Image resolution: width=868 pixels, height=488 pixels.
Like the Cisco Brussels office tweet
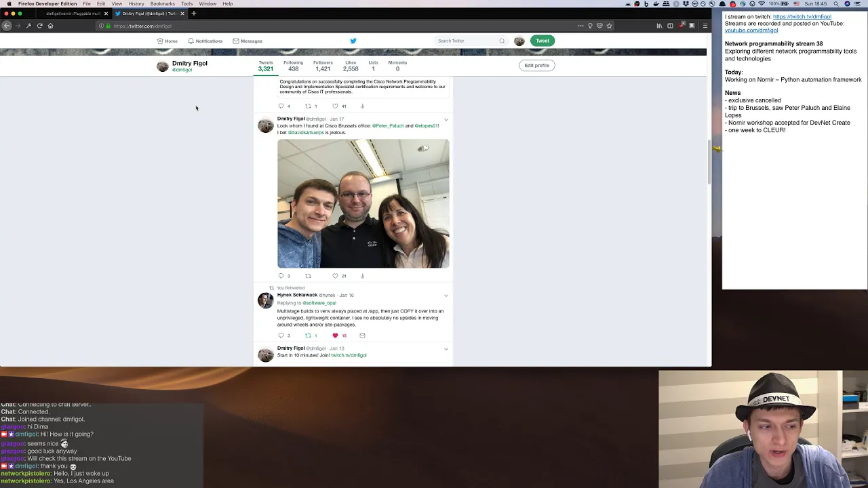tap(335, 276)
